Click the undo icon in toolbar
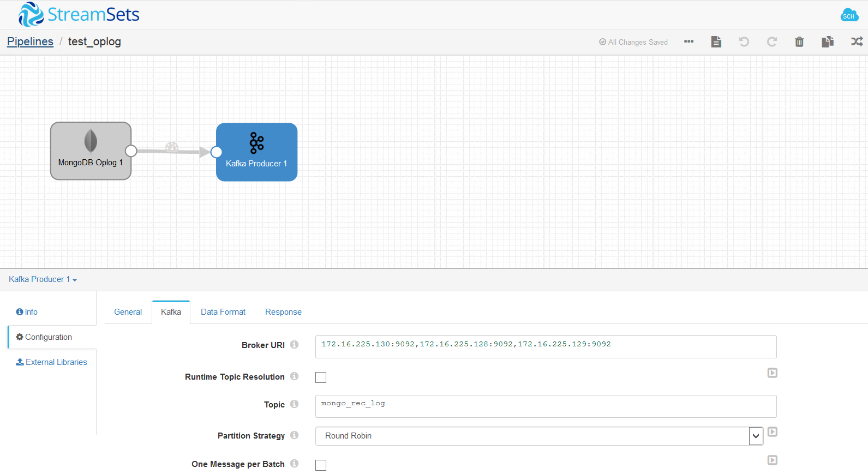This screenshot has height=474, width=868. (x=744, y=42)
